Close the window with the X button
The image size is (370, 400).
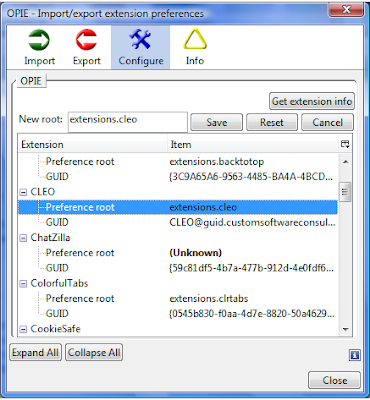click(346, 9)
